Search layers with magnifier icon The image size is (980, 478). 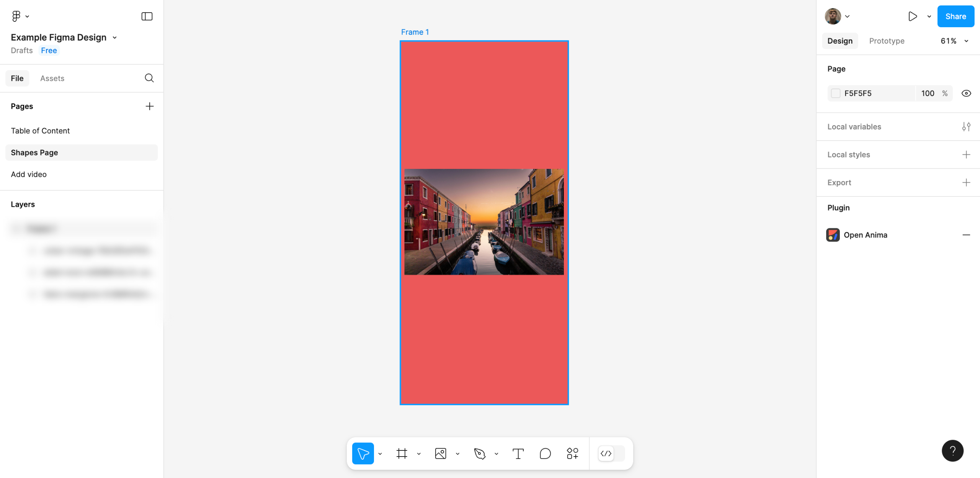[x=149, y=78]
